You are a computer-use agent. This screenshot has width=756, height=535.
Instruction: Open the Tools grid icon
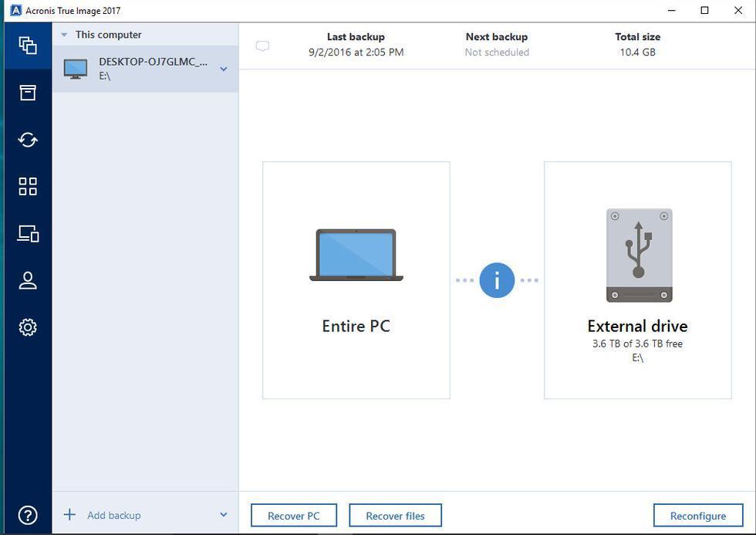click(x=28, y=186)
